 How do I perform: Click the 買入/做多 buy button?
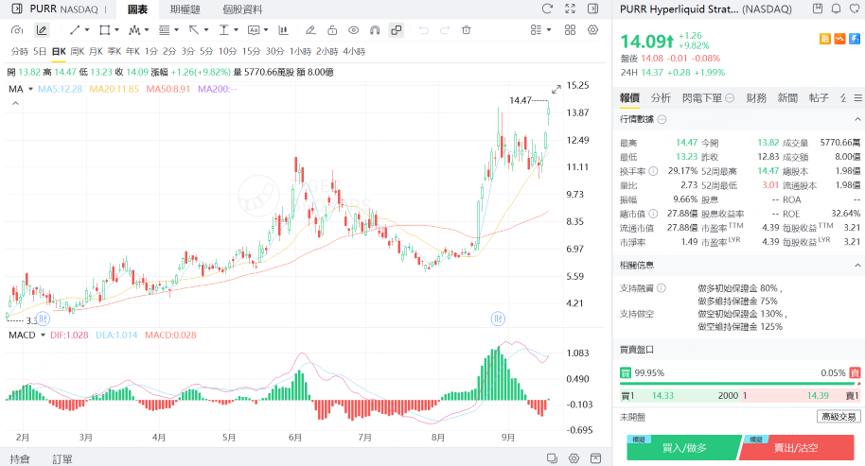click(684, 447)
